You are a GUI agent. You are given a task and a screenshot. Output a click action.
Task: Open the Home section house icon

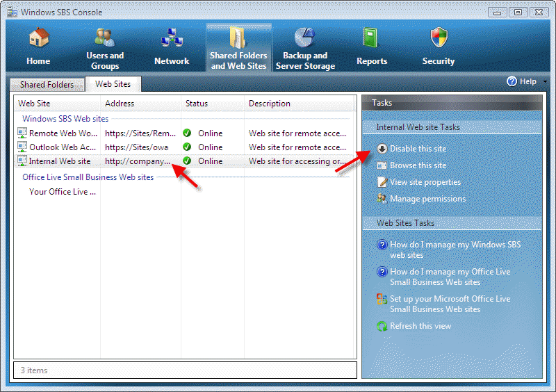pos(39,38)
